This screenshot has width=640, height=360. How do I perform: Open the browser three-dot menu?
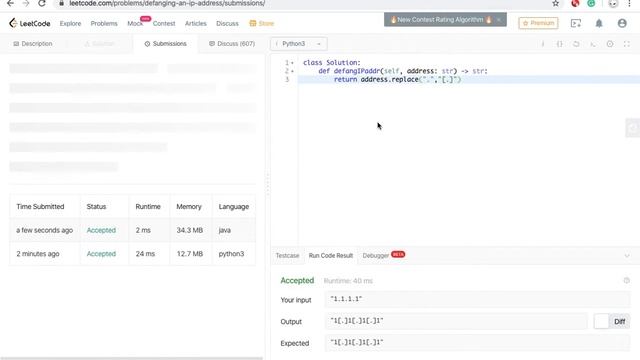point(629,3)
